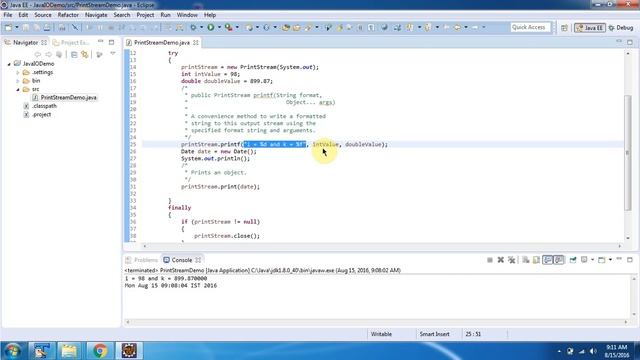Click the Windows Start button

point(12,351)
